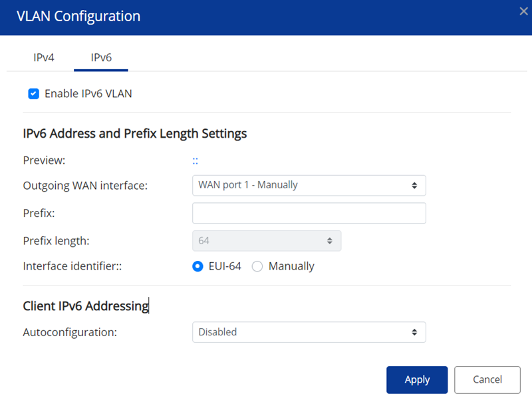Open the Prefix length dropdown showing 64
Image resolution: width=532 pixels, height=398 pixels.
click(x=266, y=240)
